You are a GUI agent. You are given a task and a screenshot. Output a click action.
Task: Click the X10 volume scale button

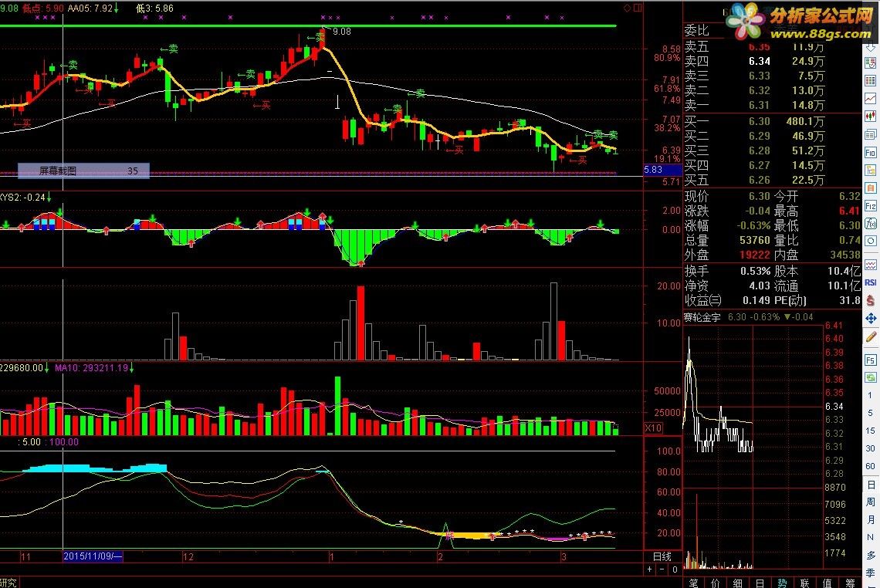click(653, 428)
